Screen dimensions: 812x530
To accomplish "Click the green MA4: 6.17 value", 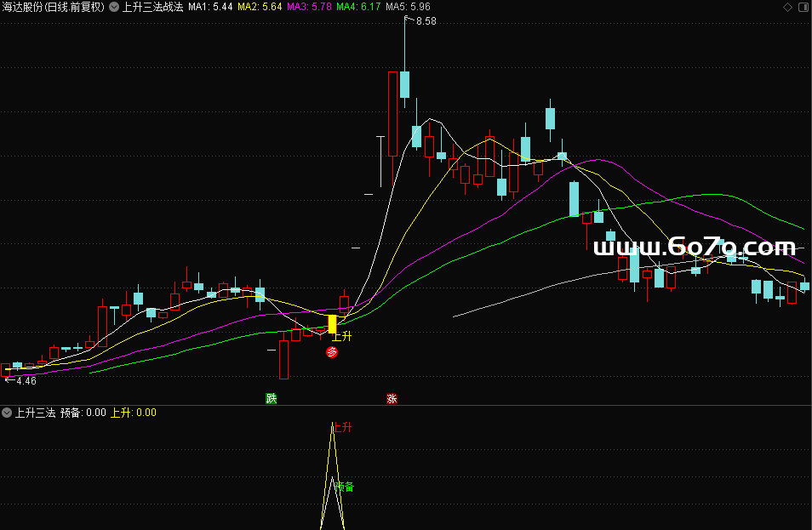I will pyautogui.click(x=358, y=7).
